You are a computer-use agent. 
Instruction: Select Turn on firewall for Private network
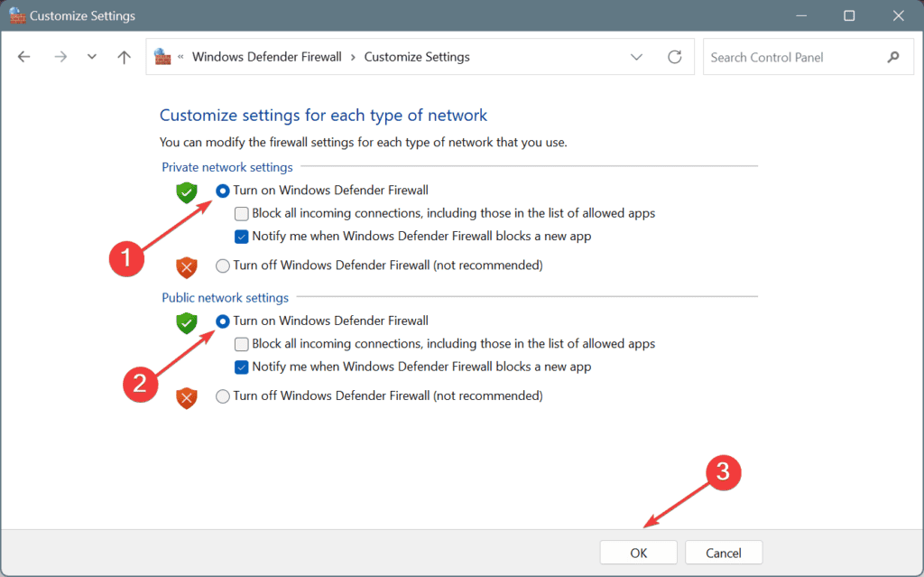pyautogui.click(x=222, y=191)
